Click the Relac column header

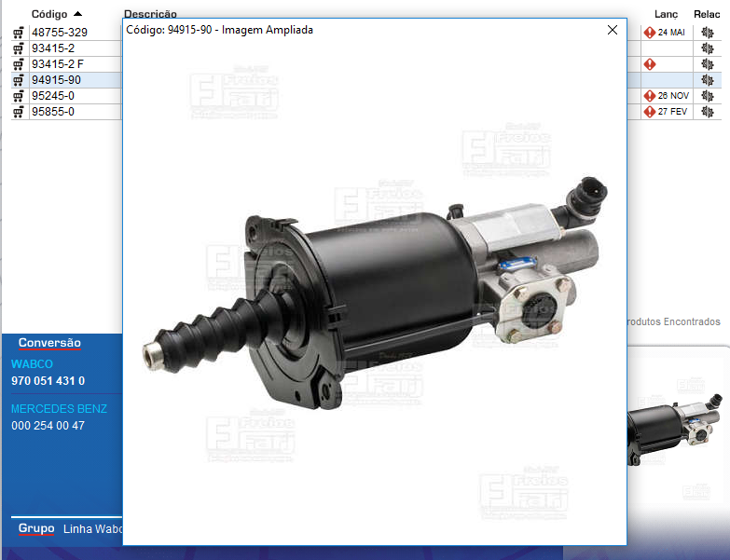pyautogui.click(x=707, y=14)
